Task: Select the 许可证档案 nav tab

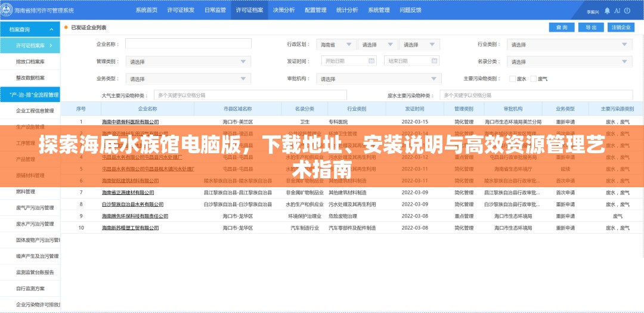Action: [250, 10]
